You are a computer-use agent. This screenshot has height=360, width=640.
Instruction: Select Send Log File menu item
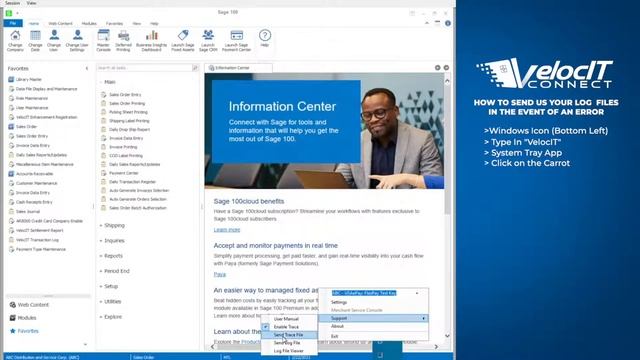click(x=289, y=343)
